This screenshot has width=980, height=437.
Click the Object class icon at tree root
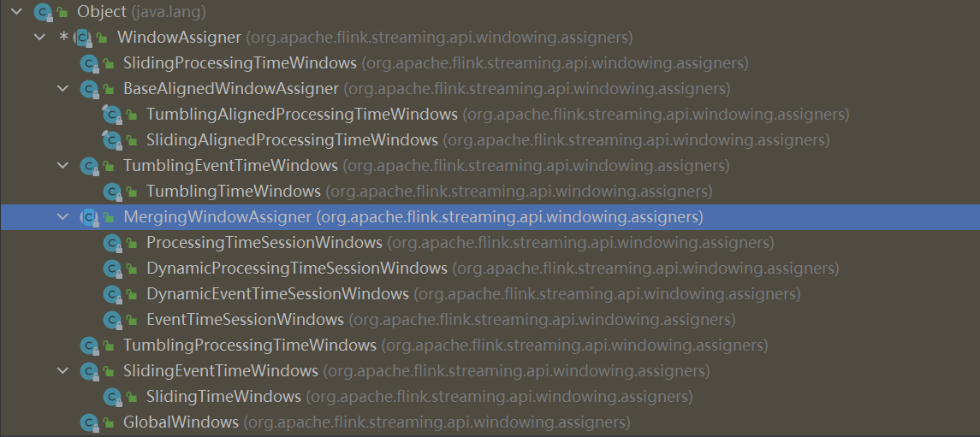[43, 12]
